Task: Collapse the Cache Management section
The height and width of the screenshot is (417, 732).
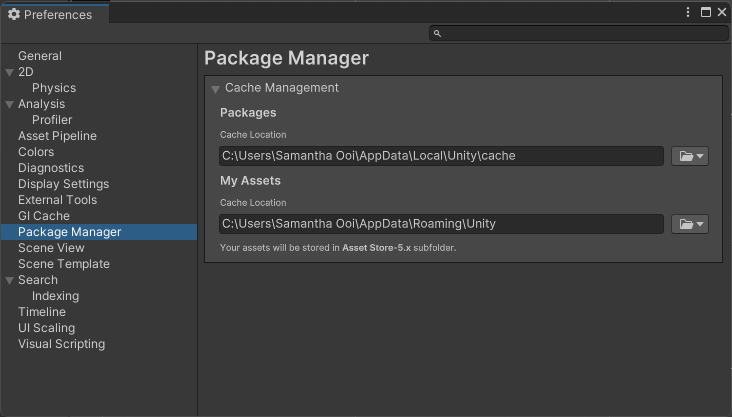Action: [215, 89]
